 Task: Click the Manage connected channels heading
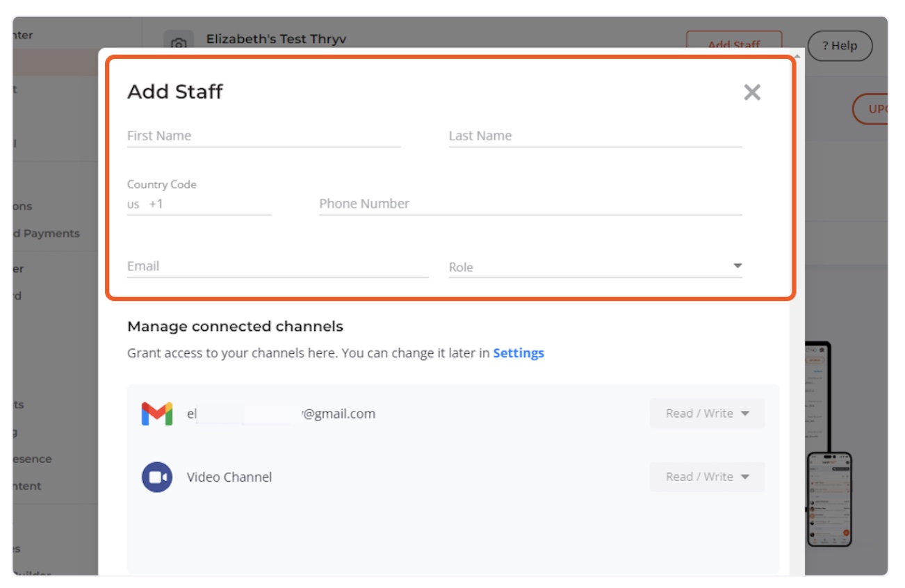click(x=235, y=326)
